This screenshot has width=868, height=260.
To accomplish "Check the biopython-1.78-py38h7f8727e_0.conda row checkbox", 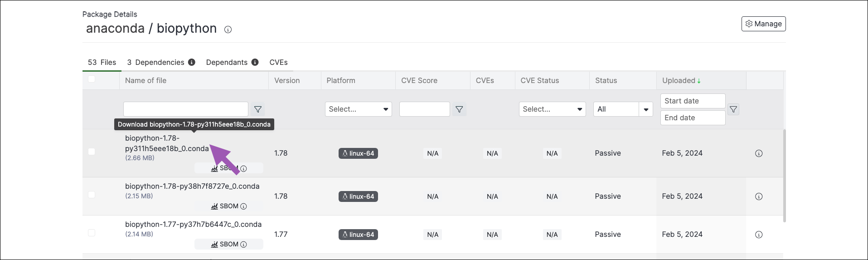I will click(x=92, y=195).
